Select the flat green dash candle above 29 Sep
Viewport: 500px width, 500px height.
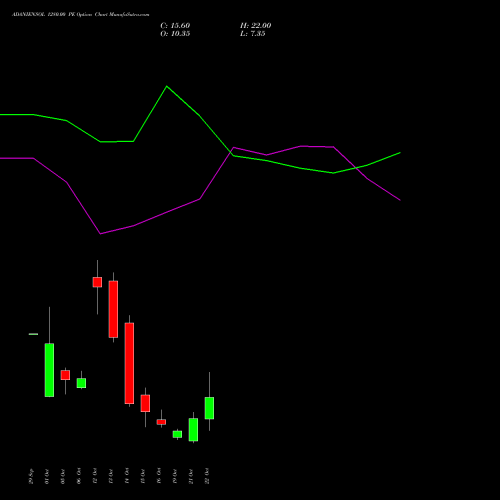click(33, 334)
